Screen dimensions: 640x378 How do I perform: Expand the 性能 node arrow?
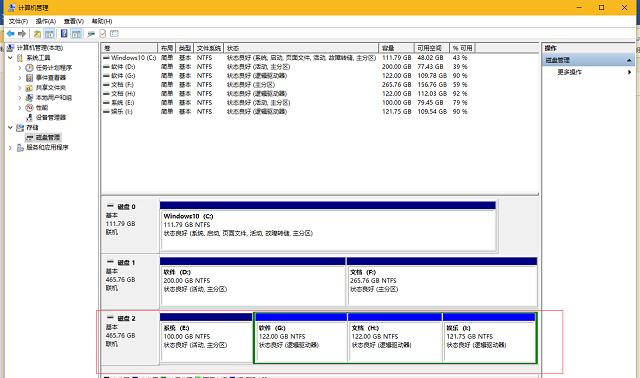(20, 107)
